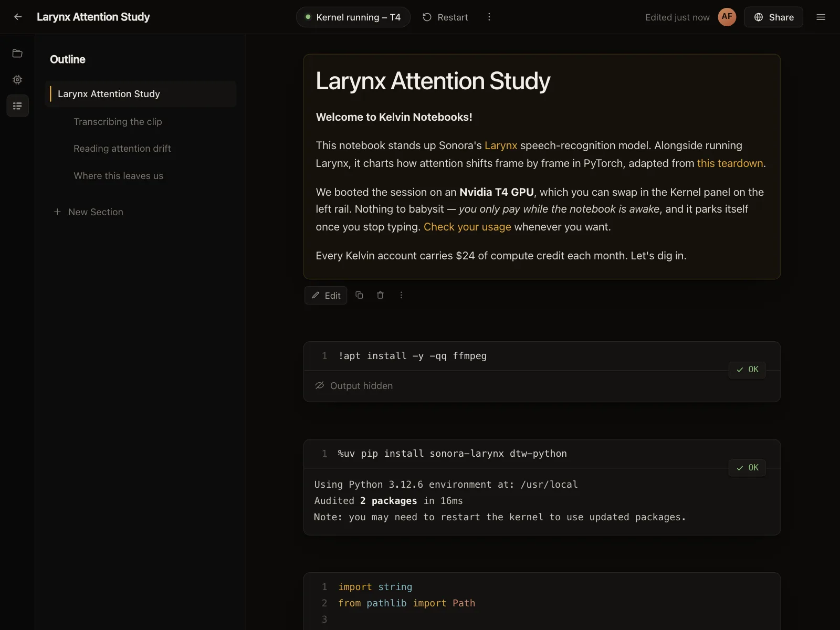
Task: Open the Check your usage link
Action: [x=467, y=227]
